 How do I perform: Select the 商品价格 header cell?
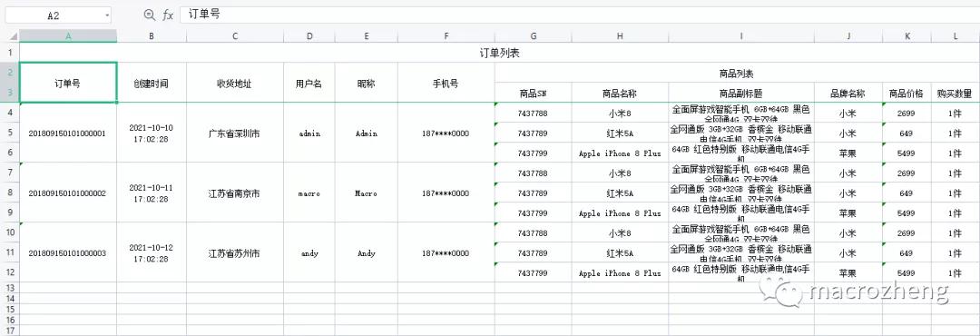point(906,93)
